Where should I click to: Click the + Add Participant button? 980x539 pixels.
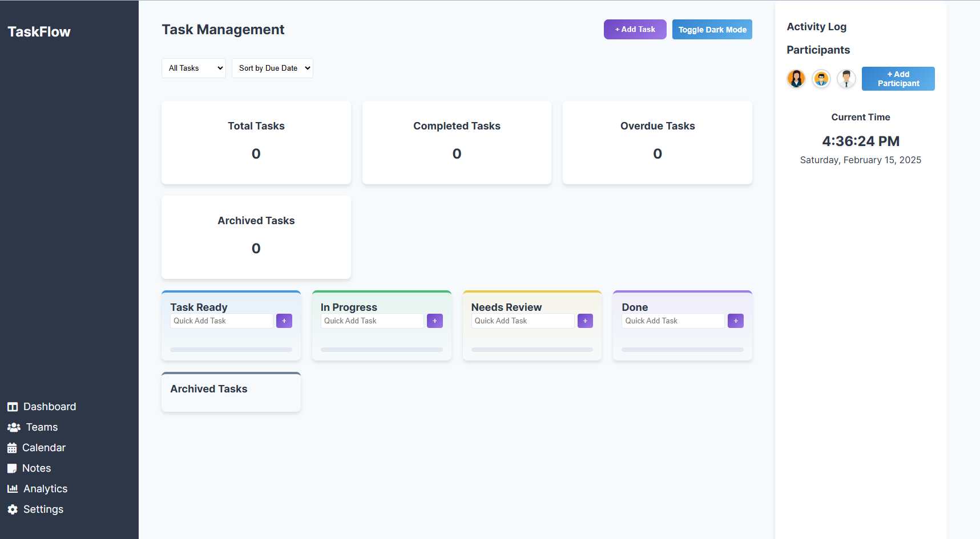(898, 79)
